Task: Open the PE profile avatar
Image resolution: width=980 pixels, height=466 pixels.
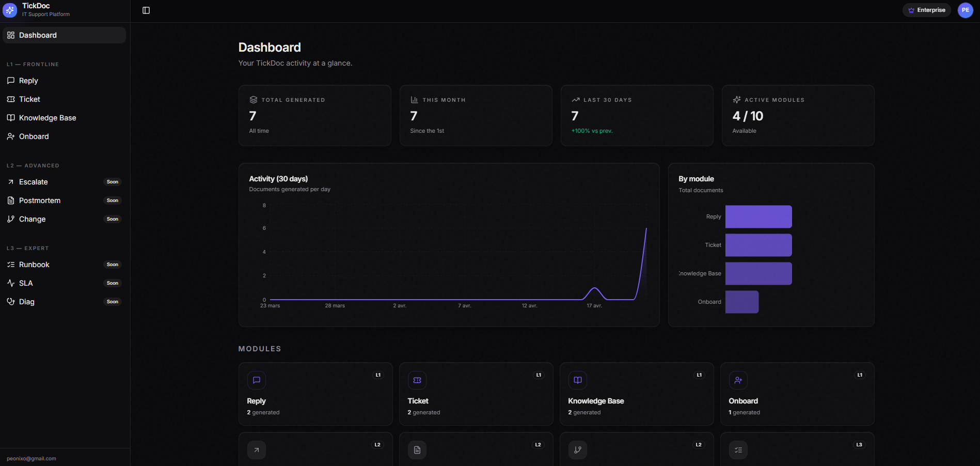Action: (x=965, y=10)
